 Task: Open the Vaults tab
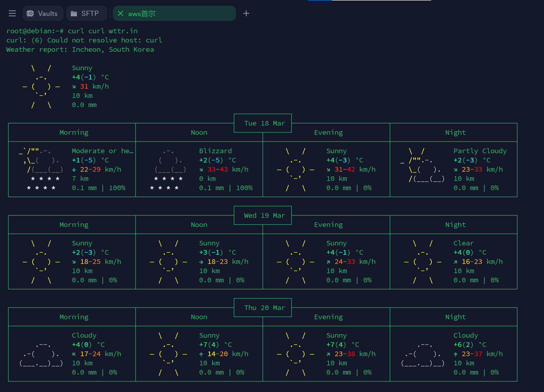coord(43,13)
